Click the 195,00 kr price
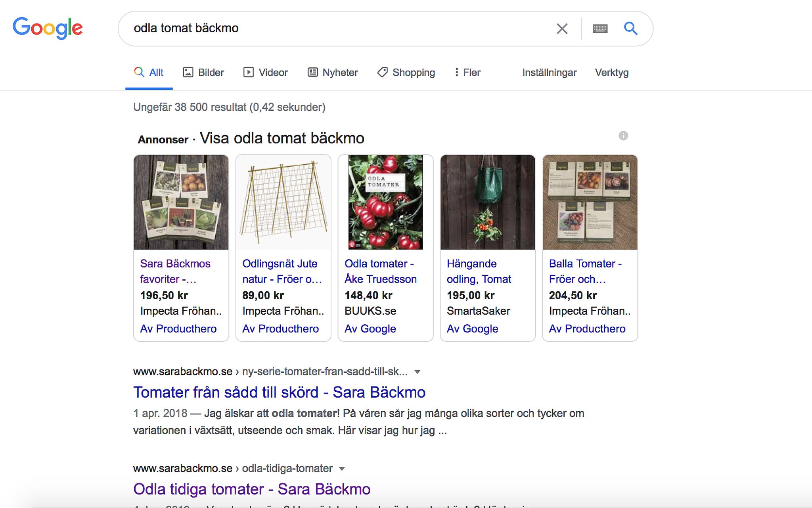 pyautogui.click(x=471, y=295)
